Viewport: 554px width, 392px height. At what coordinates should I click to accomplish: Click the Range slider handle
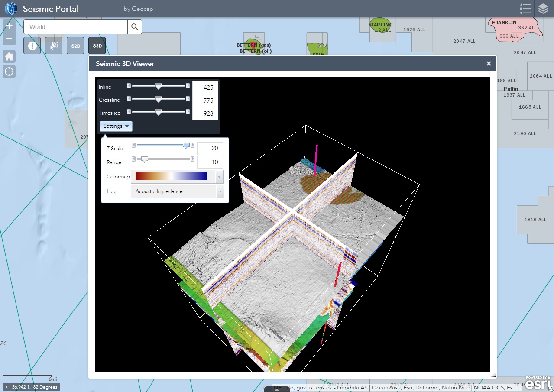point(145,160)
